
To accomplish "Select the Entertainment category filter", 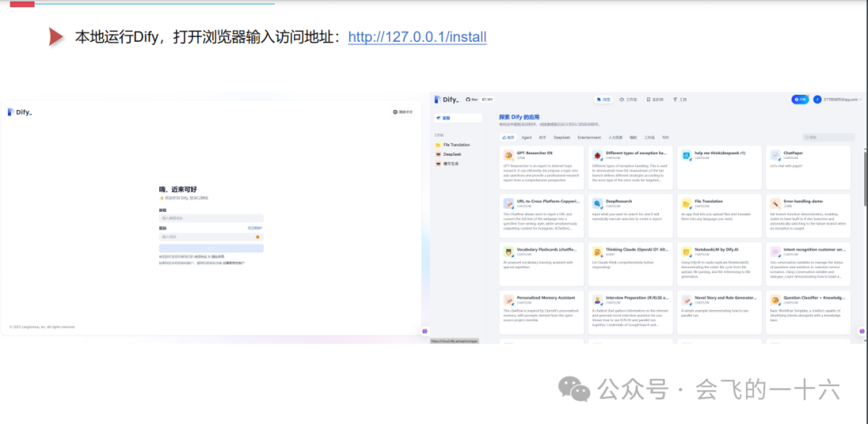I will (589, 137).
